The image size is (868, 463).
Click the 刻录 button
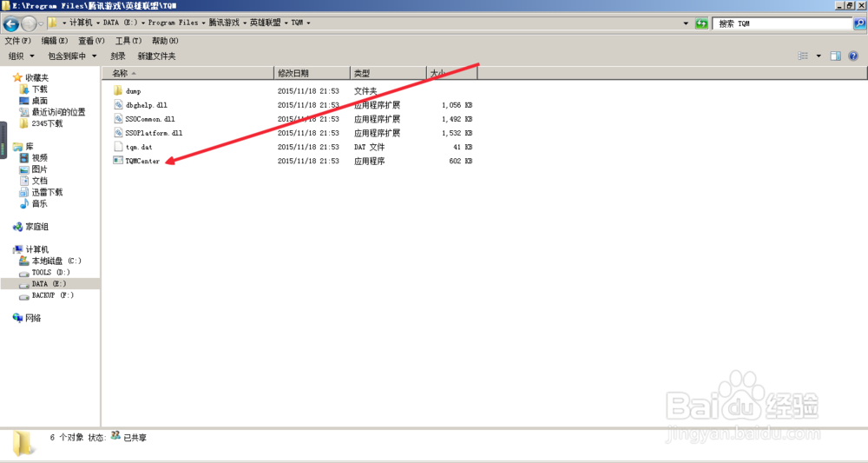pyautogui.click(x=118, y=56)
